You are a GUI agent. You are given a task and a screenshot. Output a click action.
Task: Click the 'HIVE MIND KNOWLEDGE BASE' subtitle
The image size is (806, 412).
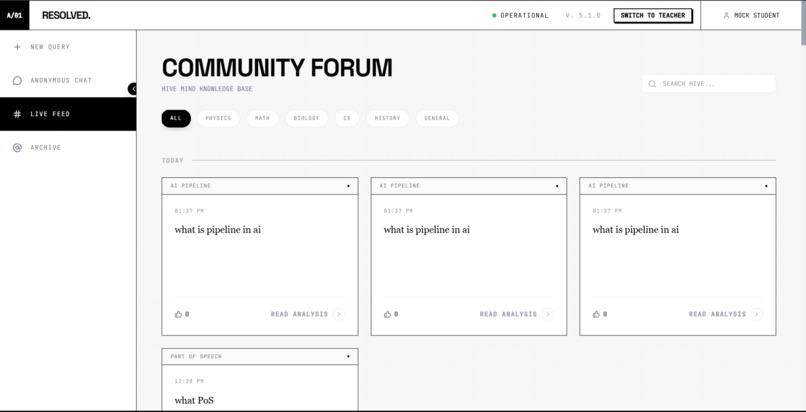[x=207, y=89]
